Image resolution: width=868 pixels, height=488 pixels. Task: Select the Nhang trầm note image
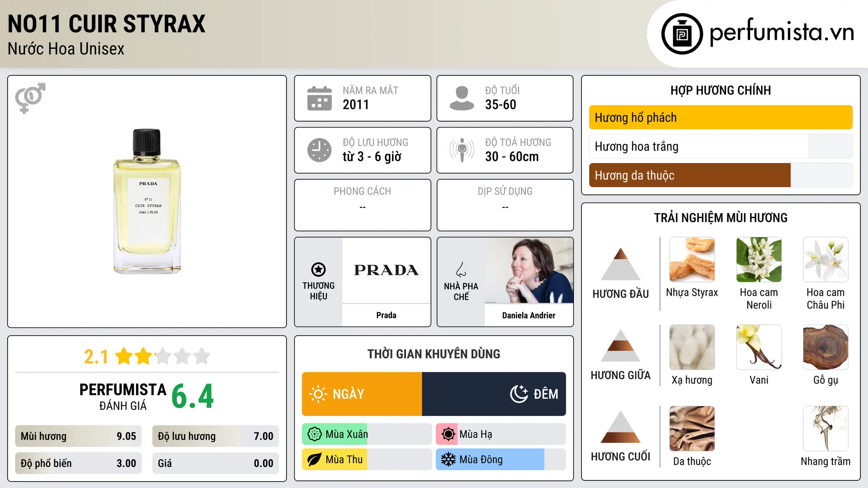click(826, 429)
